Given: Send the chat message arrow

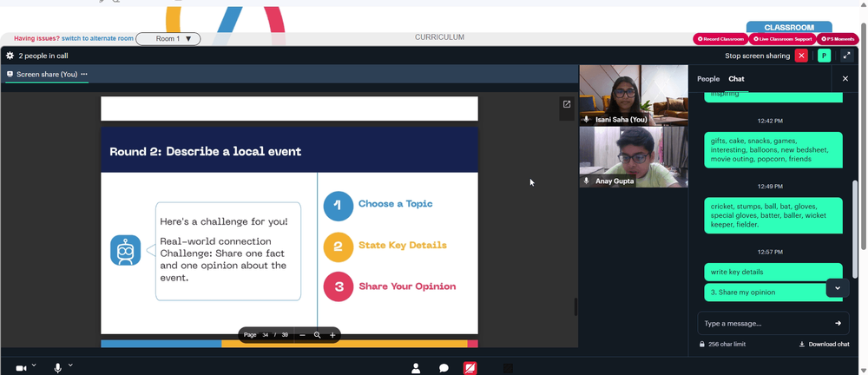Looking at the screenshot, I should point(838,323).
